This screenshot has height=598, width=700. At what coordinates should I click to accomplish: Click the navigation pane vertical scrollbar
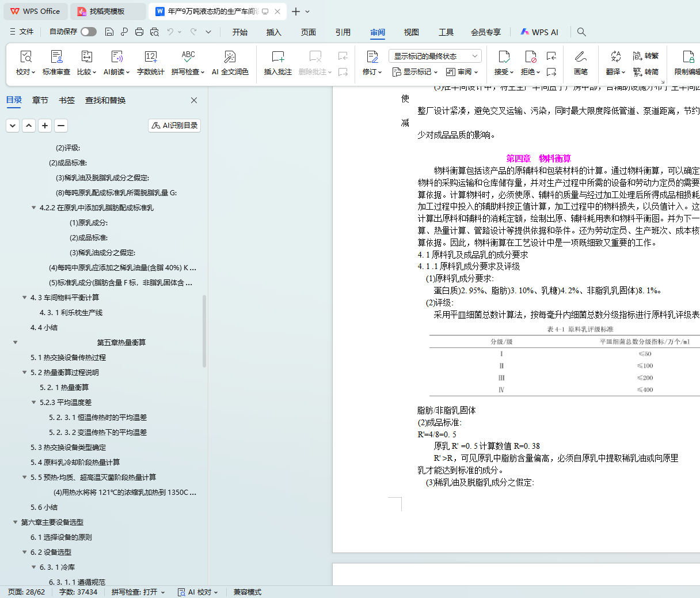tap(204, 334)
